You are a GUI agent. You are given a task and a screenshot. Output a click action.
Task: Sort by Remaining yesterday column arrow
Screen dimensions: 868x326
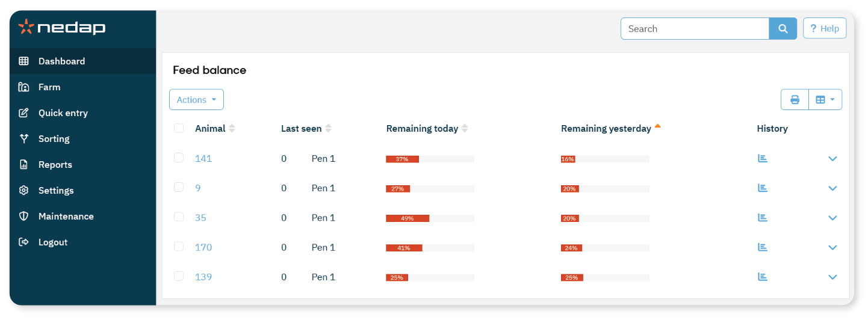tap(657, 127)
